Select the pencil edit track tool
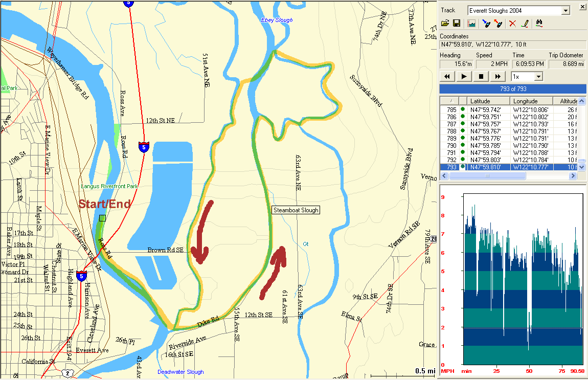The width and height of the screenshot is (588, 380). point(524,24)
